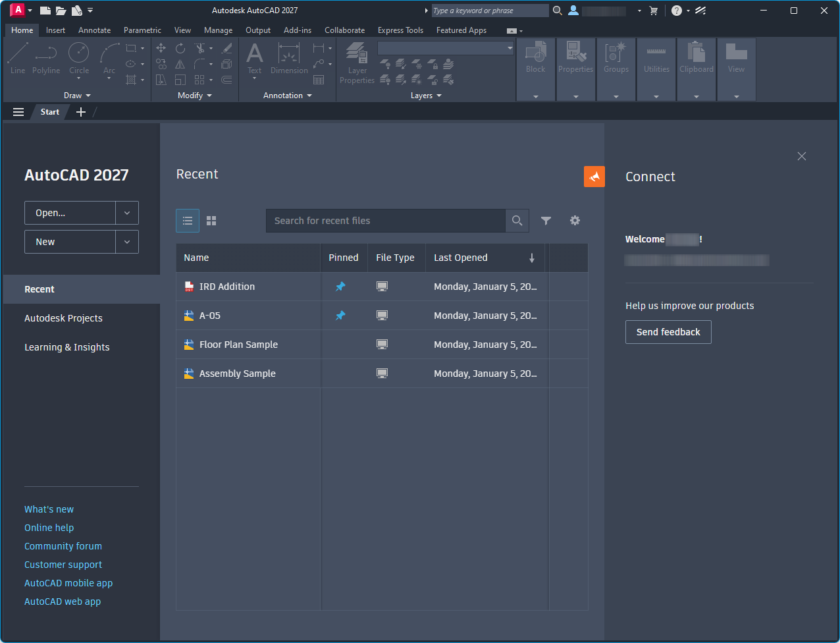The width and height of the screenshot is (840, 643).
Task: Expand the New dropdown arrow
Action: point(127,242)
